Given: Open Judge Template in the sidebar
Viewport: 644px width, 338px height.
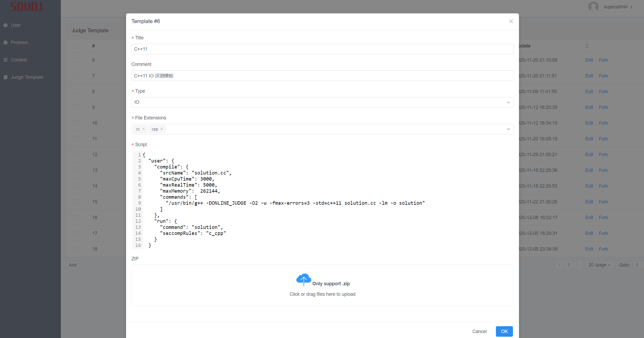Looking at the screenshot, I should pyautogui.click(x=27, y=77).
